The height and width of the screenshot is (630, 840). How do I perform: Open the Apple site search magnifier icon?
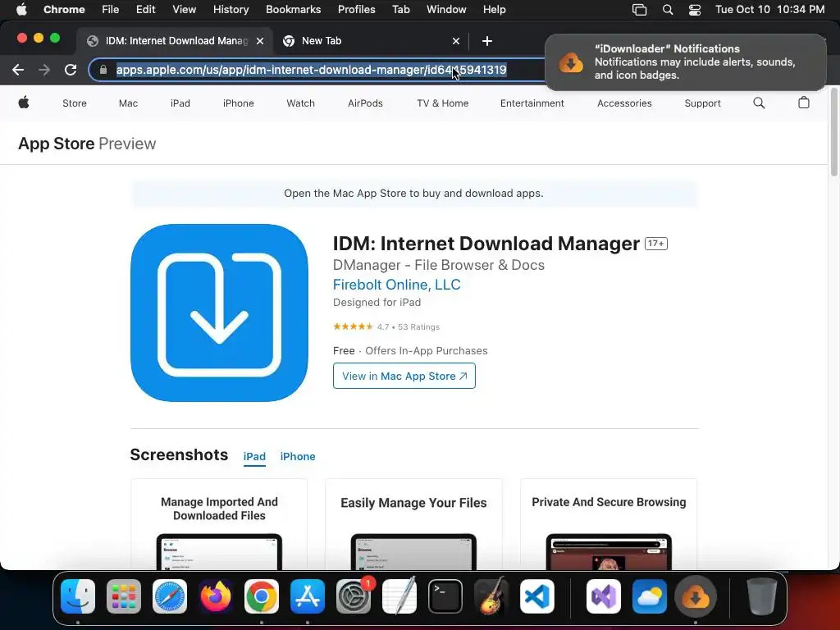pos(759,103)
